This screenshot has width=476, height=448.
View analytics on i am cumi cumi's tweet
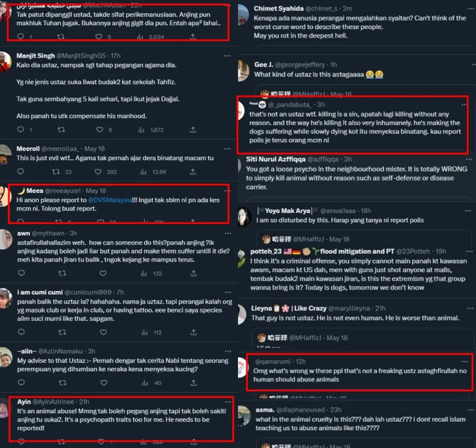[144, 332]
